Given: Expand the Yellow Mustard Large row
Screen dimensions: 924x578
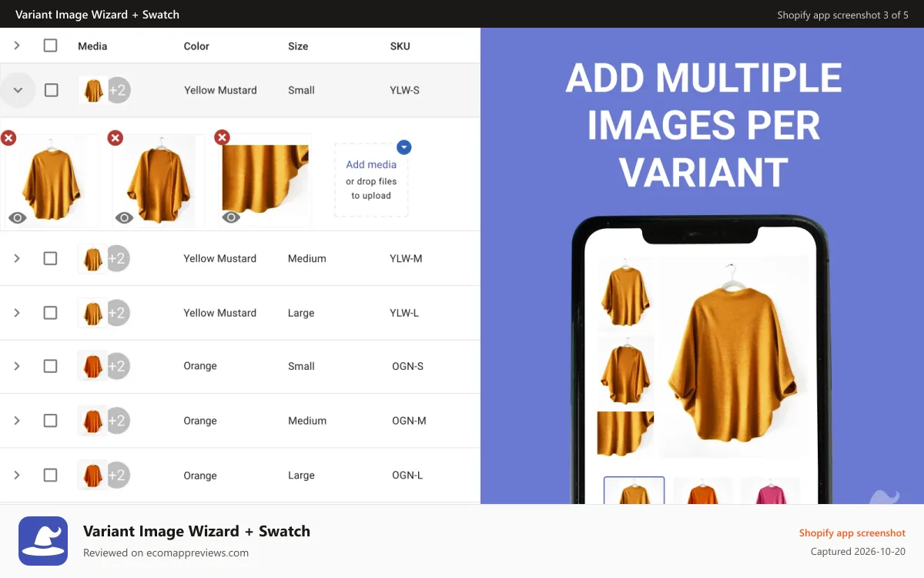Looking at the screenshot, I should click(17, 313).
